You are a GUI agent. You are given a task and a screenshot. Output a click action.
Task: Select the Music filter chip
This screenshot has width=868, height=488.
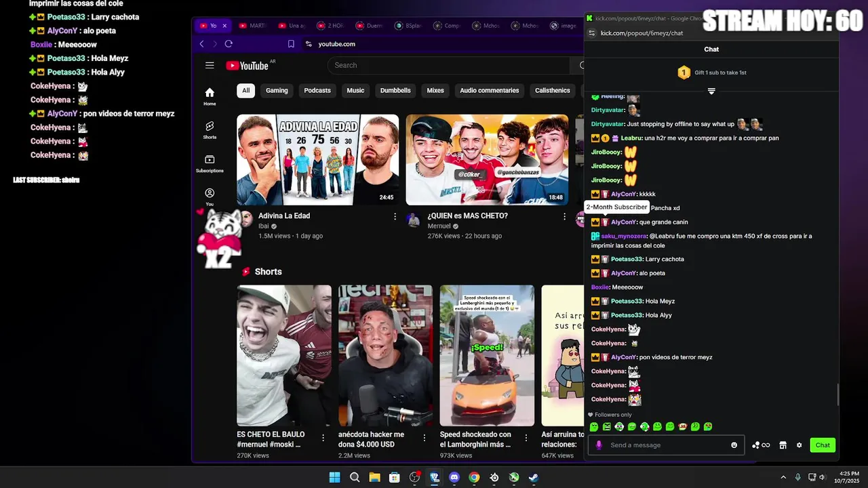[355, 91]
